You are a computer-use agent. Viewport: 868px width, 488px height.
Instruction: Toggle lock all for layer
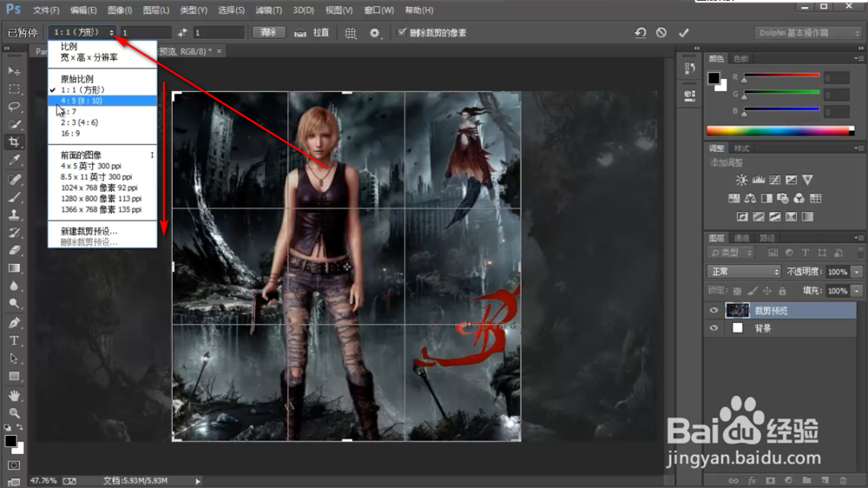[782, 291]
